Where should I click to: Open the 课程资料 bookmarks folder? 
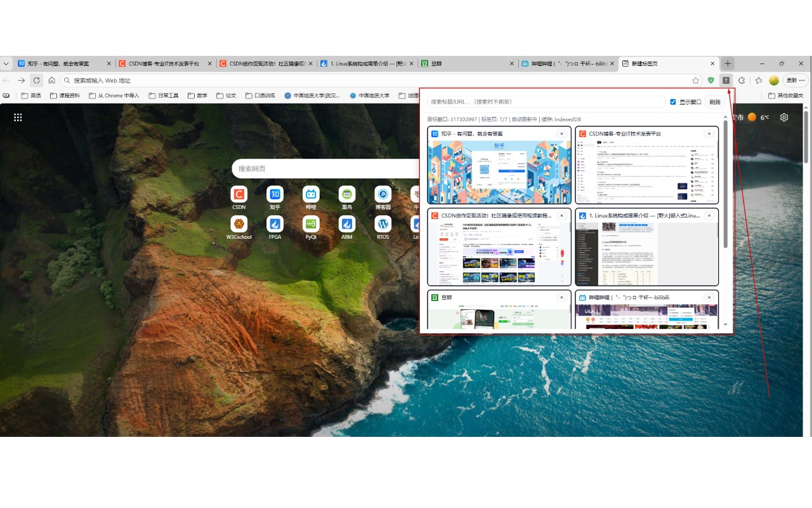[65, 96]
